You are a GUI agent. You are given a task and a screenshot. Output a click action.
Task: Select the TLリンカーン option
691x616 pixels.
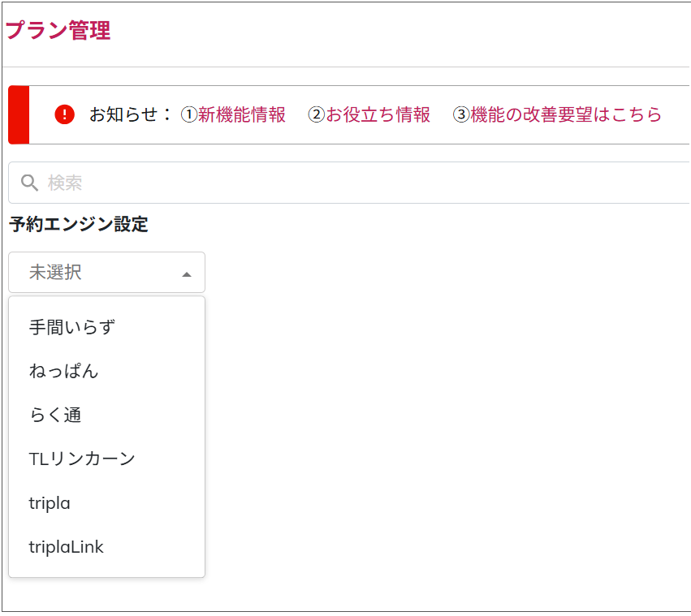tap(82, 459)
